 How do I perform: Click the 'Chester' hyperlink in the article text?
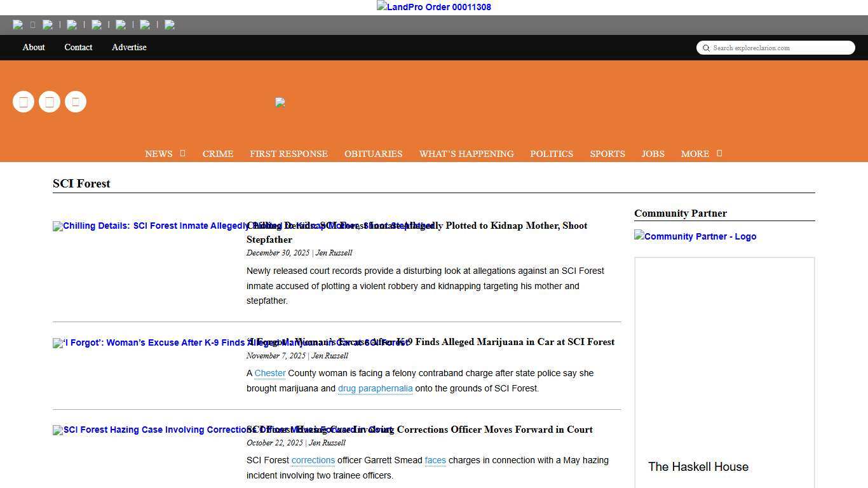[x=270, y=373]
